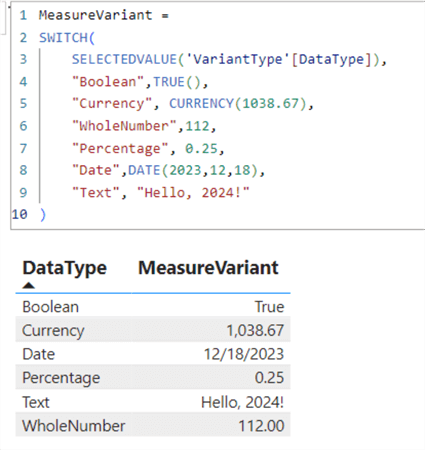
Task: Click the Hello, 2024! table cell
Action: click(243, 402)
